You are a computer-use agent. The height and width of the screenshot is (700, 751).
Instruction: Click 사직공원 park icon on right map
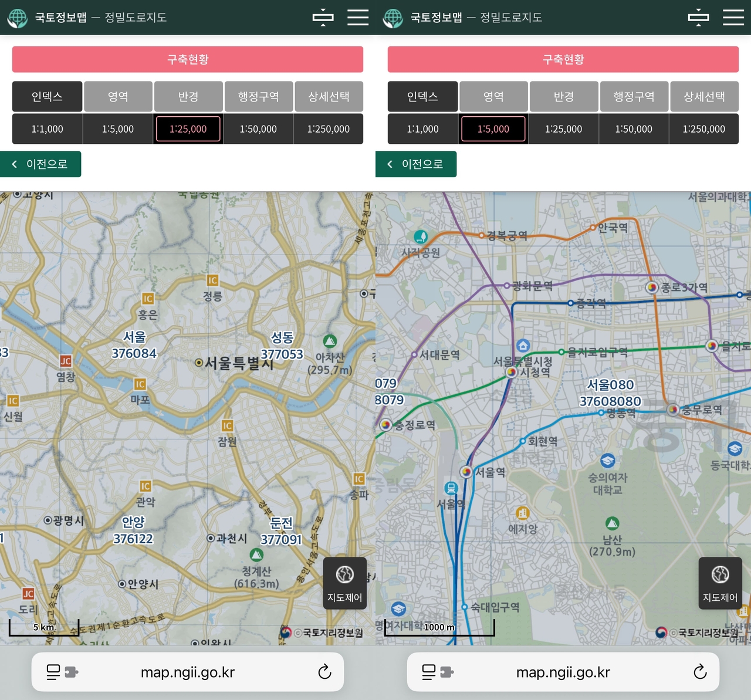point(421,236)
